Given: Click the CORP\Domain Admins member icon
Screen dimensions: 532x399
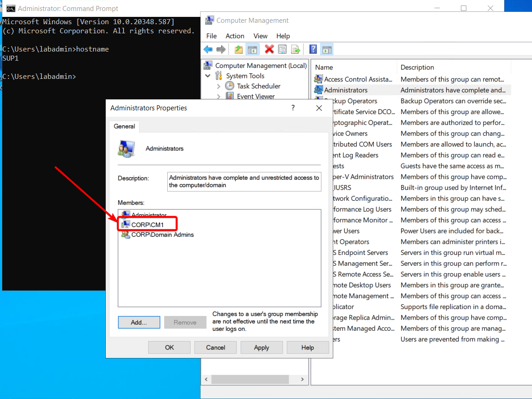Looking at the screenshot, I should pyautogui.click(x=125, y=234).
